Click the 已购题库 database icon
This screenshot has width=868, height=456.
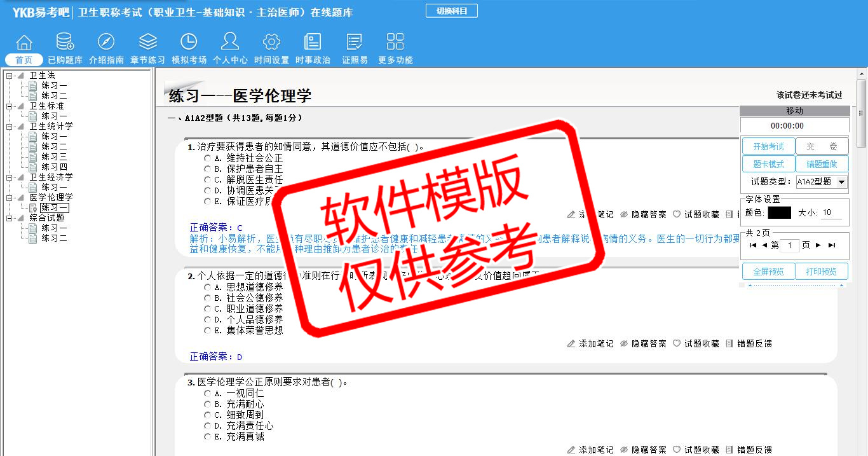65,42
